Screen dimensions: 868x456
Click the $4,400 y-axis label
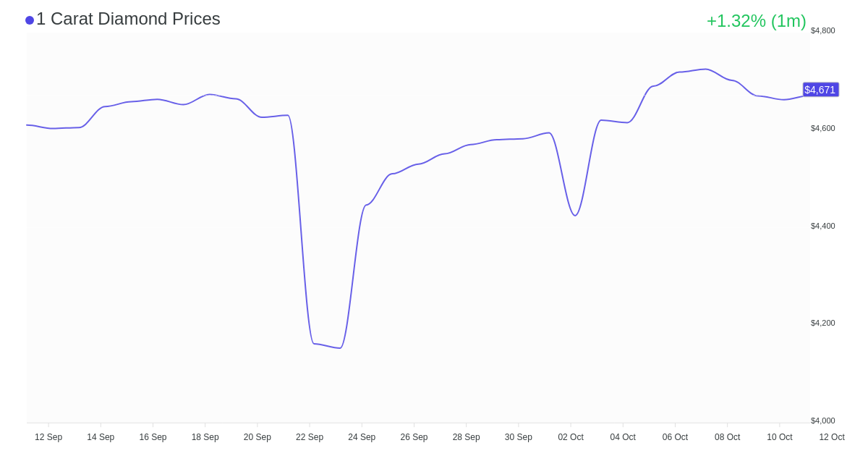coord(822,226)
